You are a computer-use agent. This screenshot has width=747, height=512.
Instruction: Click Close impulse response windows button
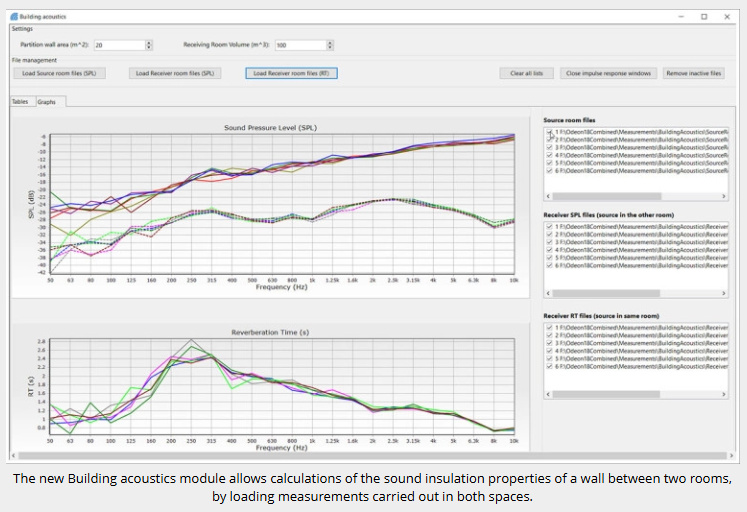coord(608,73)
